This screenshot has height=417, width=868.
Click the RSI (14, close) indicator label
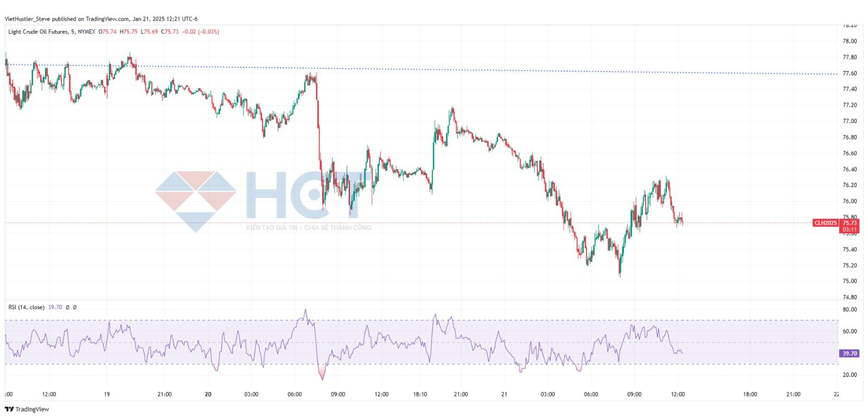tap(26, 307)
